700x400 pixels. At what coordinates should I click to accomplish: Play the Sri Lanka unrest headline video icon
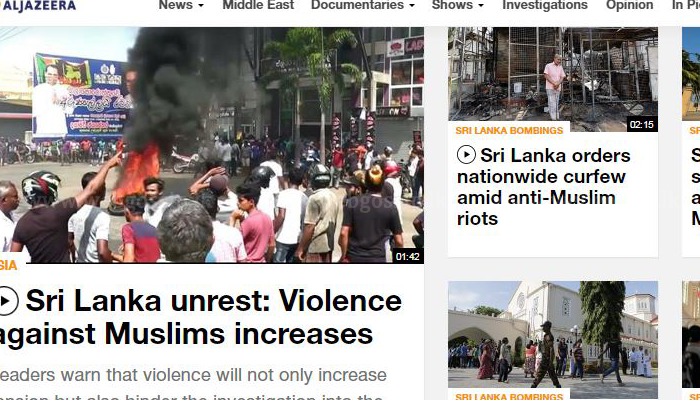pos(8,301)
